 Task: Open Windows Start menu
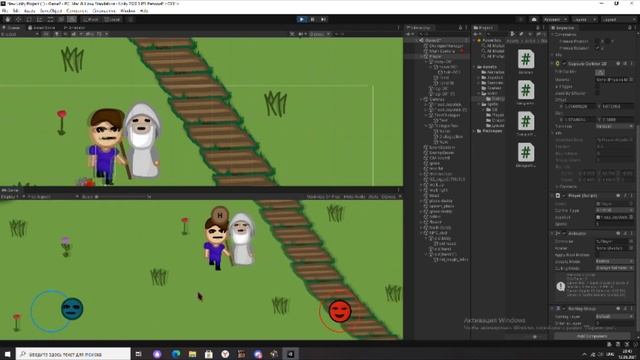click(x=7, y=354)
